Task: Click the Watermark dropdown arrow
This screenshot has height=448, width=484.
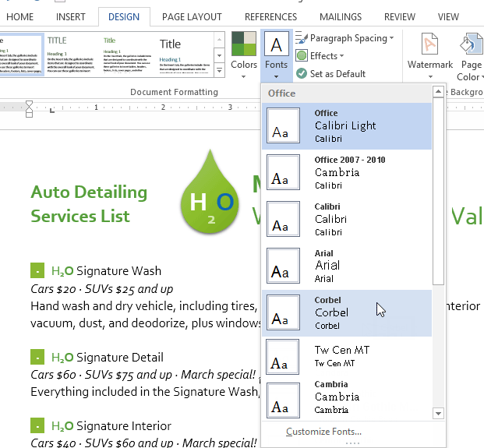Action: click(430, 76)
